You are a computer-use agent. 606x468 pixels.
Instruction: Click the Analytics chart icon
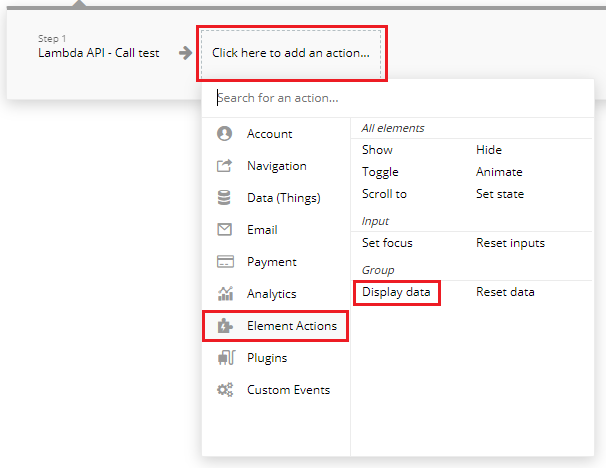(225, 294)
